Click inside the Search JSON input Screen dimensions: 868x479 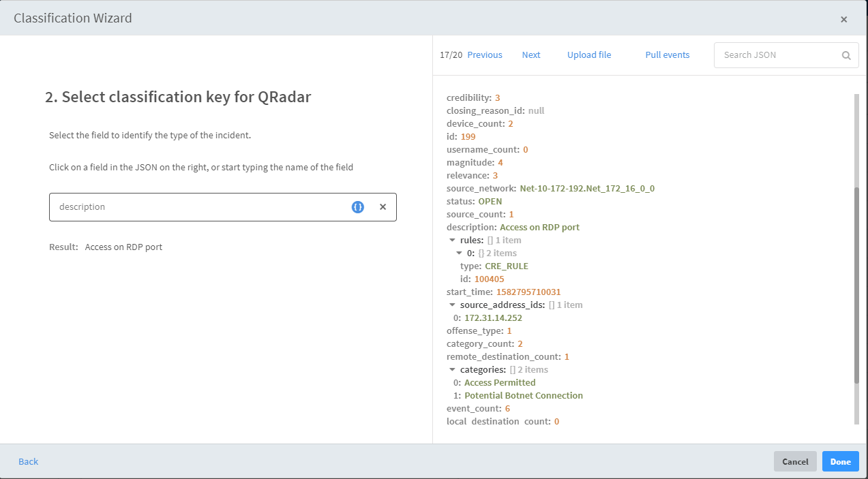pyautogui.click(x=770, y=55)
